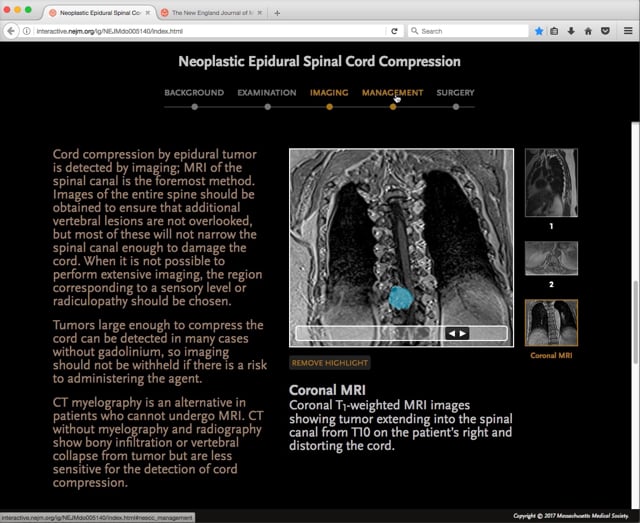Close the Neoplastic Epidural Spinal Cord tab
This screenshot has width=640, height=523.
[148, 13]
